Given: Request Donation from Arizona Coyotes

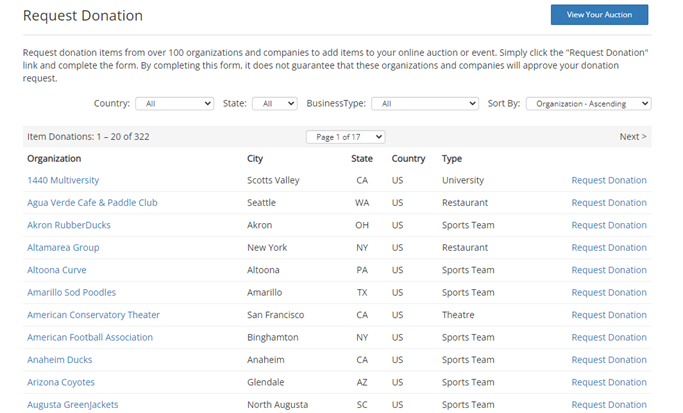Looking at the screenshot, I should click(609, 382).
